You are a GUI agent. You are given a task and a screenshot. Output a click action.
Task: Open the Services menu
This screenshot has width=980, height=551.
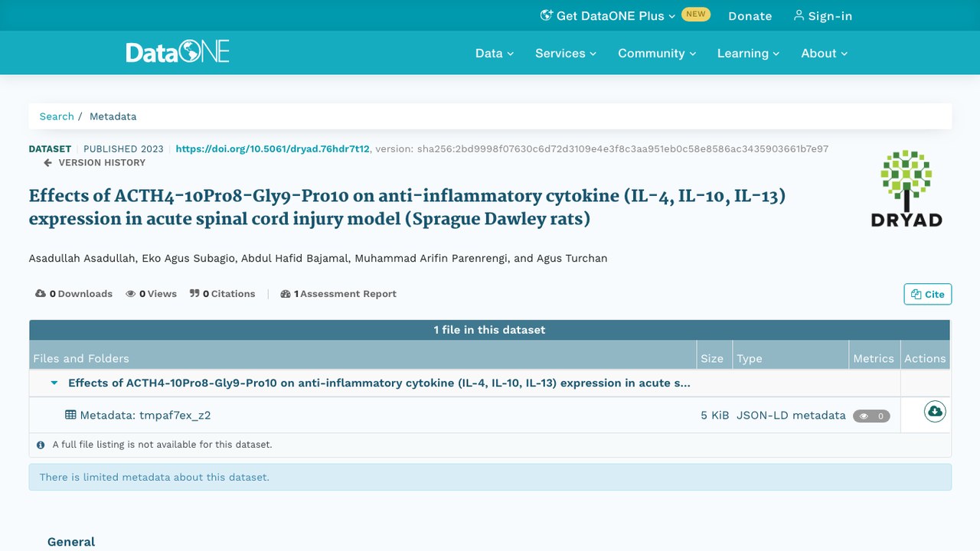[x=565, y=53]
